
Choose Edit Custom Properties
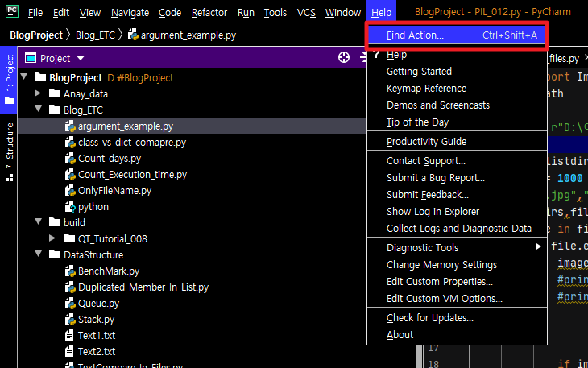coord(458,281)
